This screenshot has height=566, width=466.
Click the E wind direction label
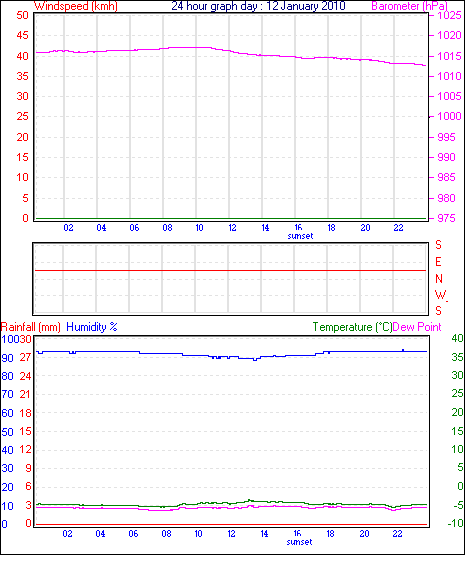click(438, 262)
